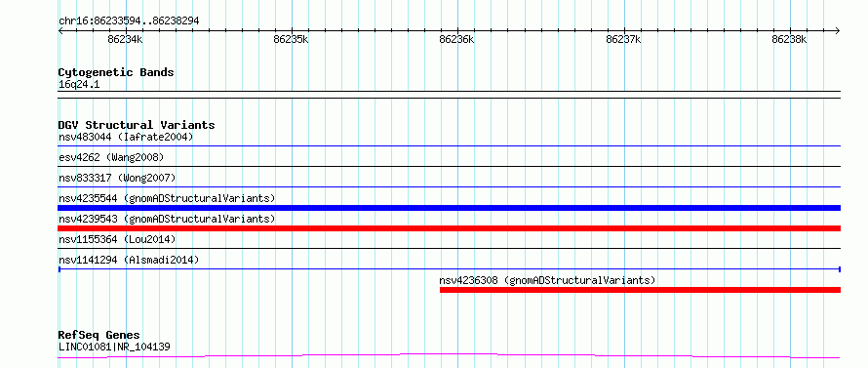The height and width of the screenshot is (368, 868).
Task: Click the right arrow of the ruler
Action: (x=838, y=30)
